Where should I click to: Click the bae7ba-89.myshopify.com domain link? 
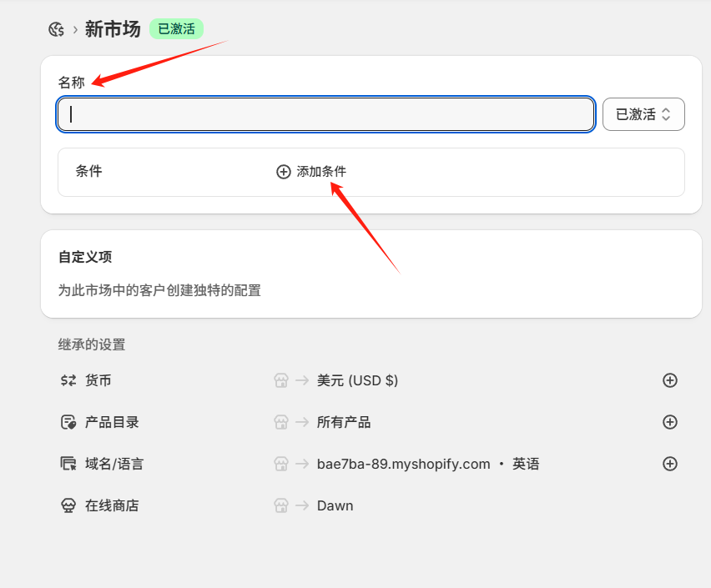[x=403, y=464]
